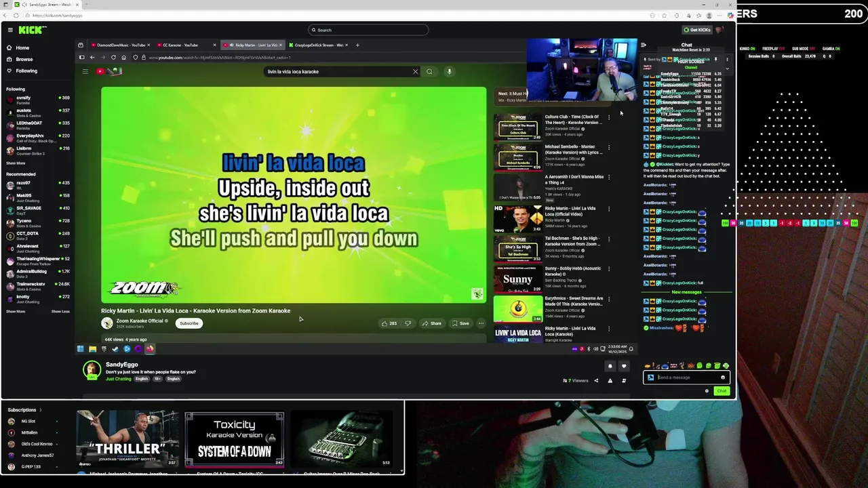Click the 7 Viewers count
This screenshot has height=488, width=868.
click(x=576, y=381)
